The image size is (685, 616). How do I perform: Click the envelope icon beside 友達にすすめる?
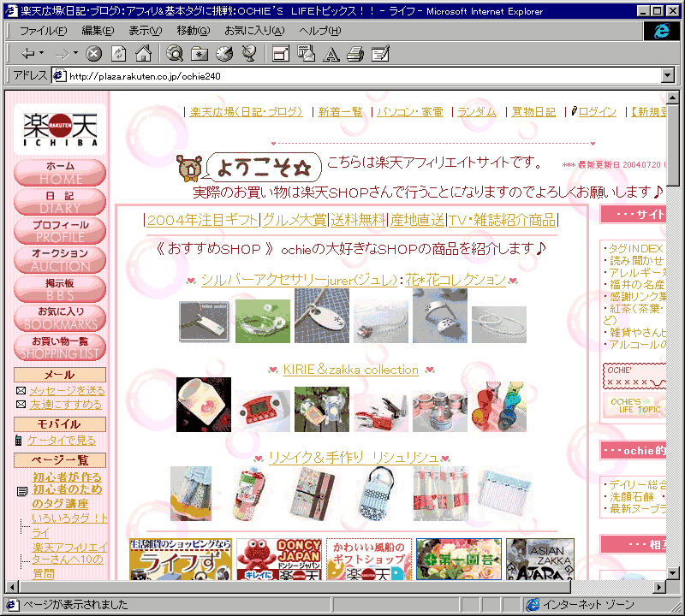point(21,405)
